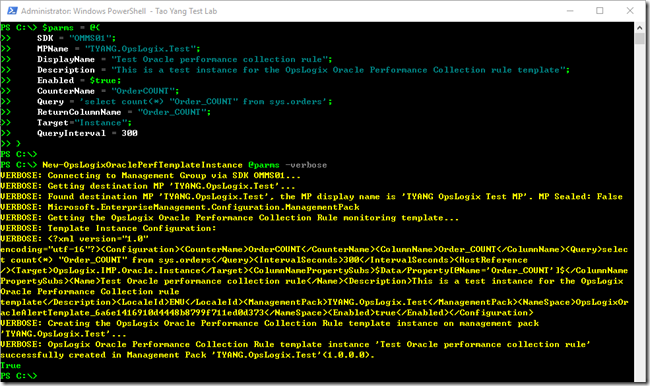The height and width of the screenshot is (386, 650).
Task: Click the 'Enabled = $true;' line
Action: click(x=79, y=80)
